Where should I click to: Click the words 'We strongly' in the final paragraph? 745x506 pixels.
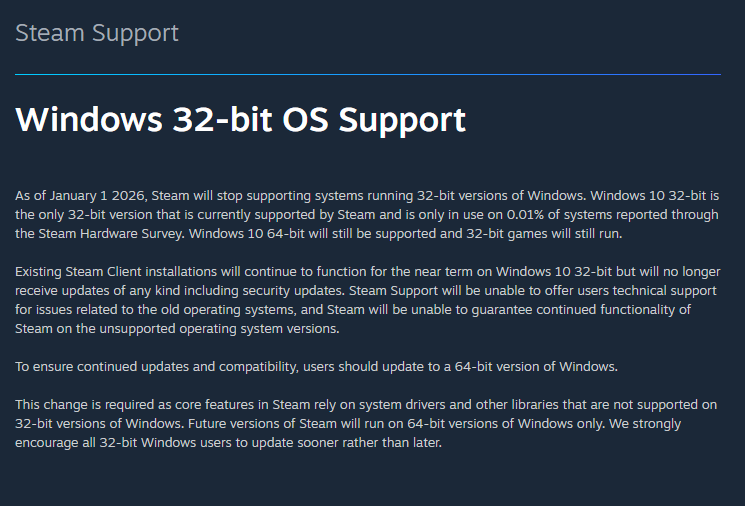click(645, 424)
